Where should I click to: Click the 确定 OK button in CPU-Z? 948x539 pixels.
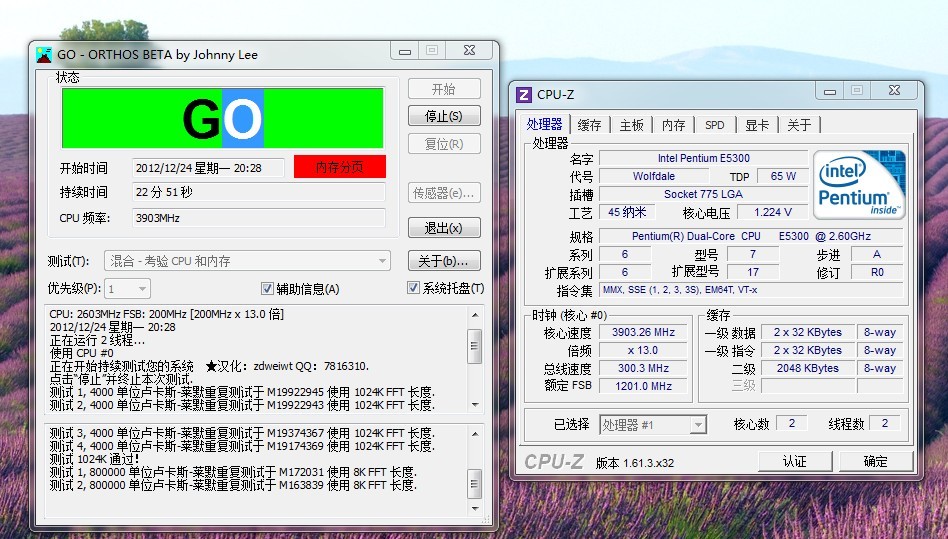(875, 462)
